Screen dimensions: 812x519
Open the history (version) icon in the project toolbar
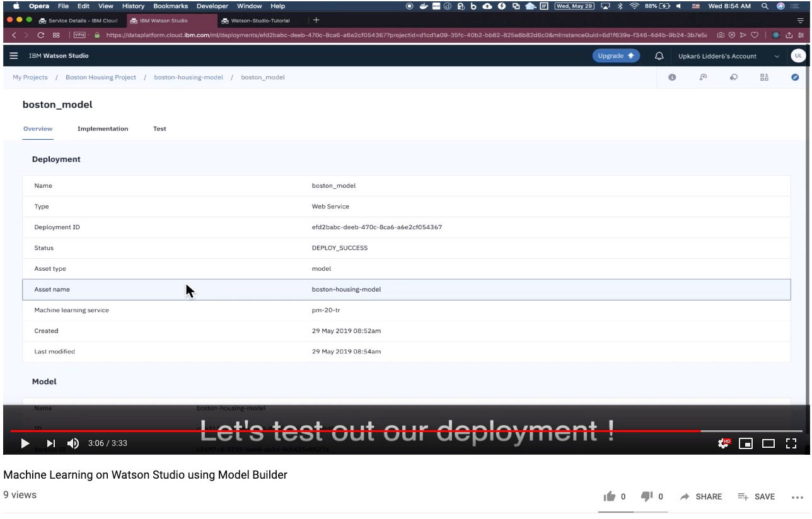(x=703, y=77)
